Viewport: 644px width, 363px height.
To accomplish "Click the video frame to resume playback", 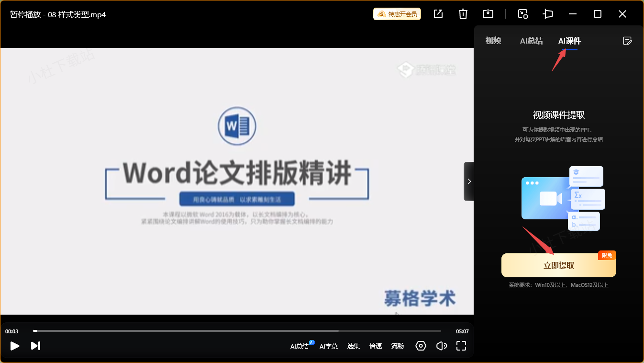I will 237,181.
